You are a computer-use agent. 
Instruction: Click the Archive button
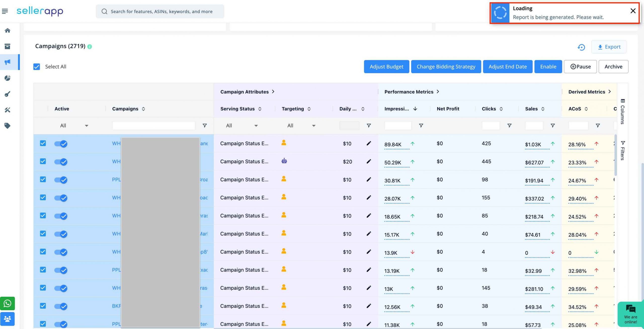tap(613, 67)
